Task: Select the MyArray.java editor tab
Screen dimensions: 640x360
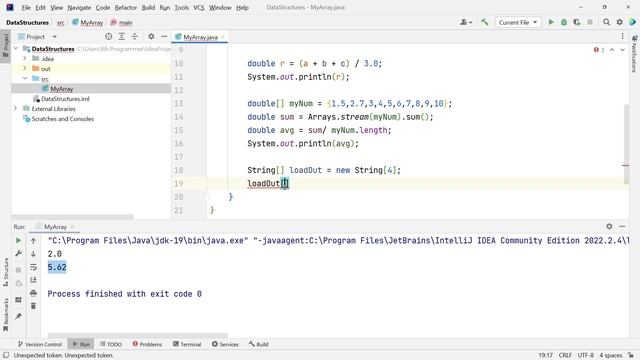Action: pos(200,37)
